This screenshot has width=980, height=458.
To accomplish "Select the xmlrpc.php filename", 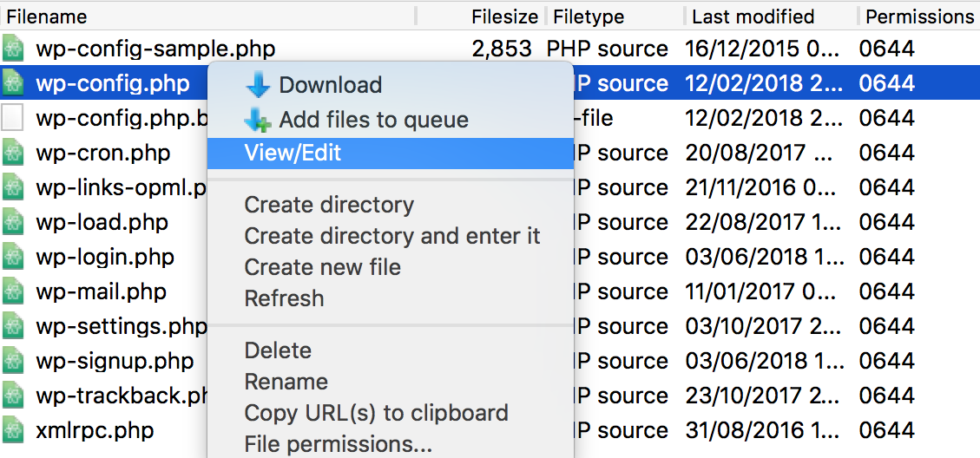I will [95, 430].
